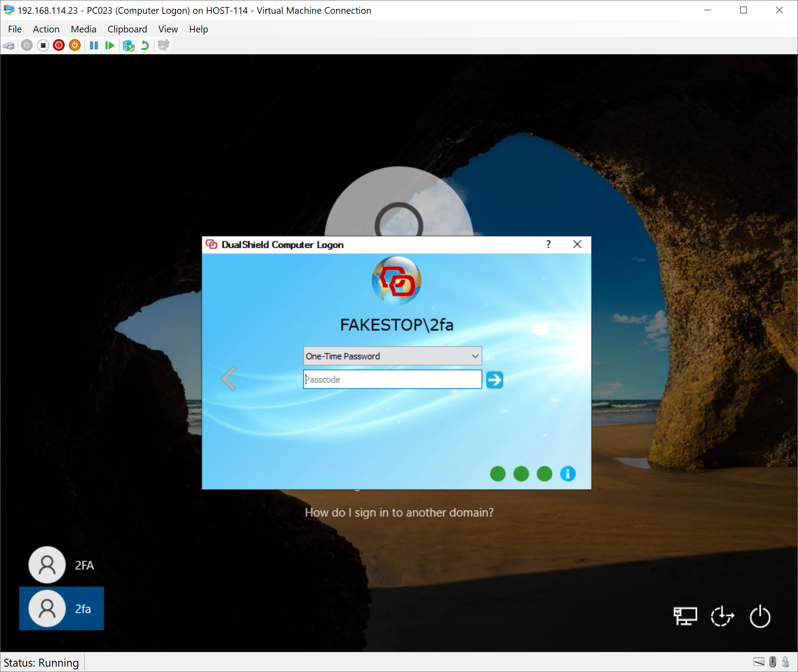Pause the virtual machine
The image size is (798, 672).
point(93,45)
